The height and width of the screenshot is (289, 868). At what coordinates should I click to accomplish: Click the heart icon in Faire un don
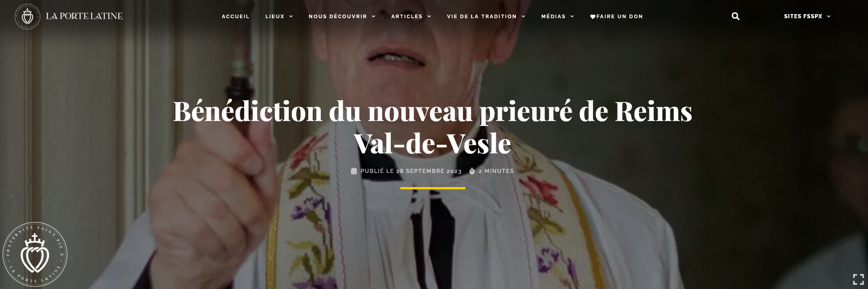593,16
